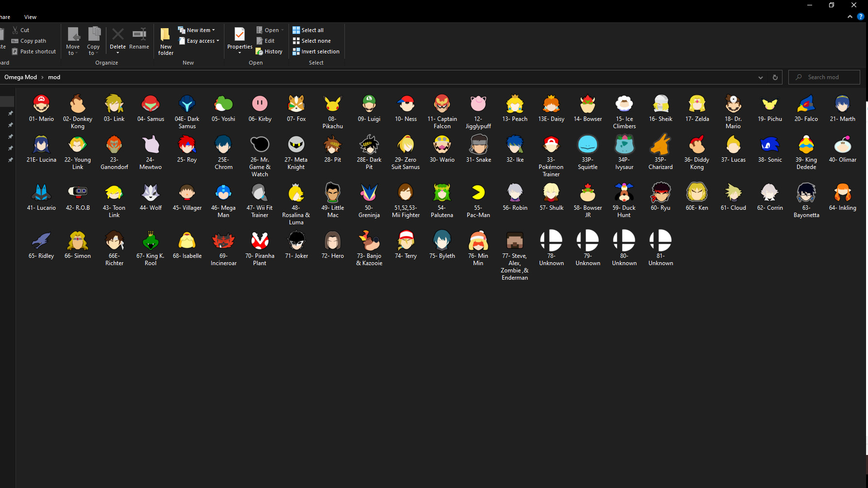Select the 77- Steve, Alex, Zombie folder icon
Viewport: 868px width, 488px height.
pyautogui.click(x=515, y=240)
